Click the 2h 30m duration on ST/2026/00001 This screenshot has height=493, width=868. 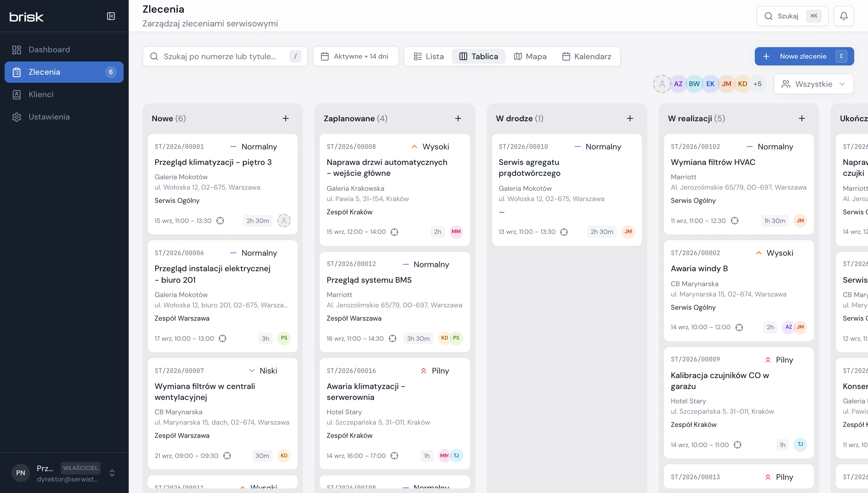258,221
